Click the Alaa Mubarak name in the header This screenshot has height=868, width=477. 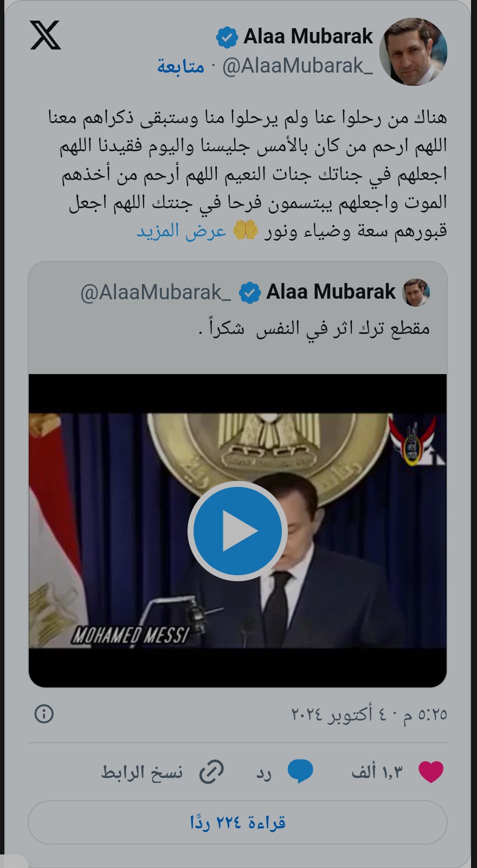coord(308,36)
